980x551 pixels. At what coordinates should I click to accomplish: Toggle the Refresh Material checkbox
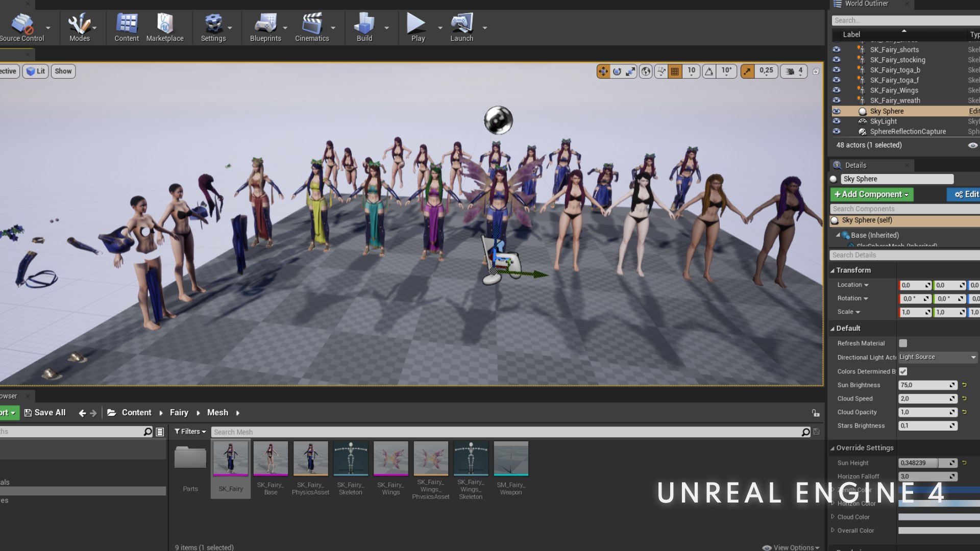click(903, 343)
